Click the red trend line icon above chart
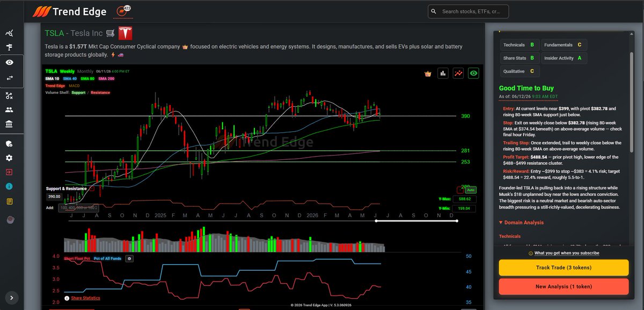This screenshot has height=310, width=644. [x=458, y=73]
